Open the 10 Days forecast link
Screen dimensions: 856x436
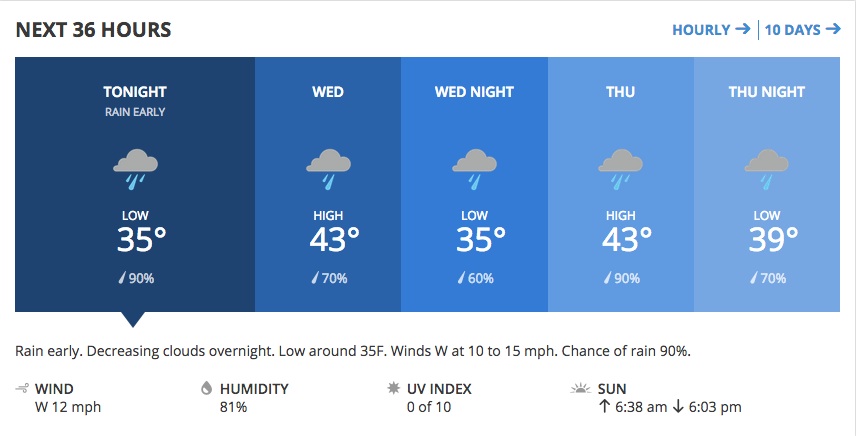[802, 29]
